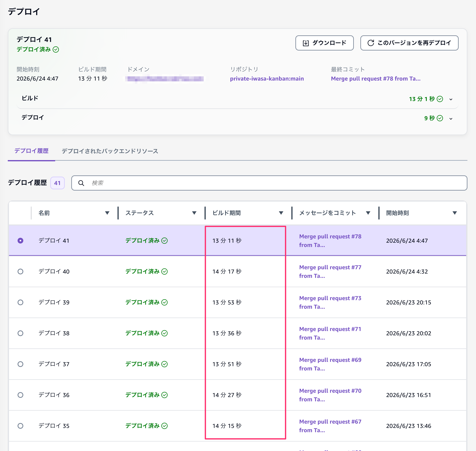Open the ステータス column sort dropdown
Image resolution: width=476 pixels, height=451 pixels.
[x=194, y=213]
